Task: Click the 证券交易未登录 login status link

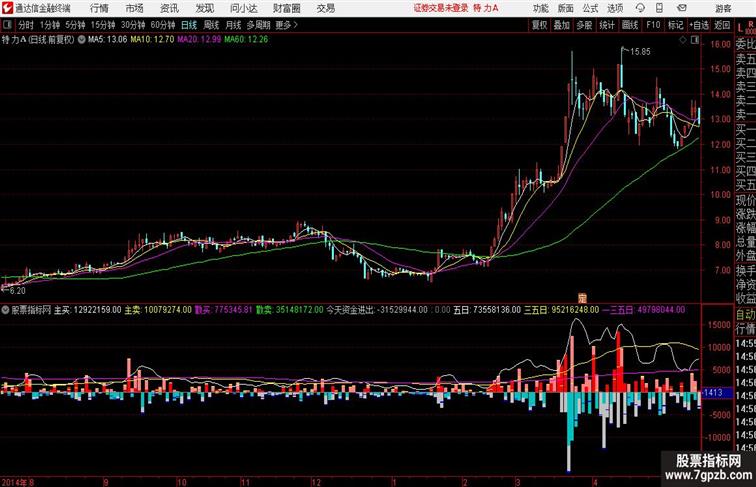Action: click(441, 8)
